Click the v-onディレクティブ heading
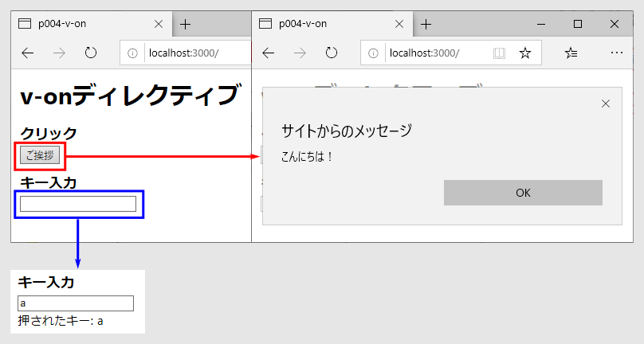The image size is (644, 344). (x=129, y=95)
